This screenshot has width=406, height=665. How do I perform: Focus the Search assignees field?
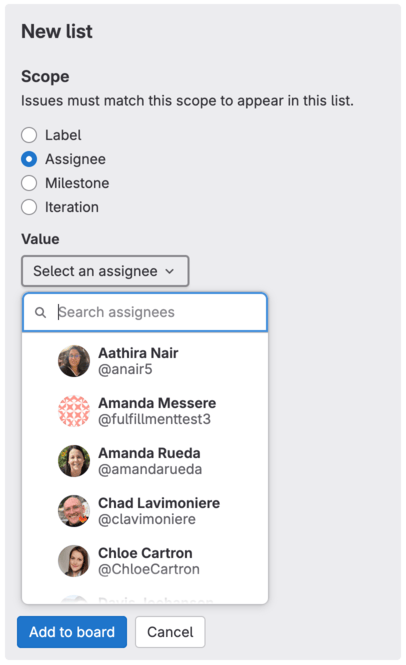click(145, 312)
